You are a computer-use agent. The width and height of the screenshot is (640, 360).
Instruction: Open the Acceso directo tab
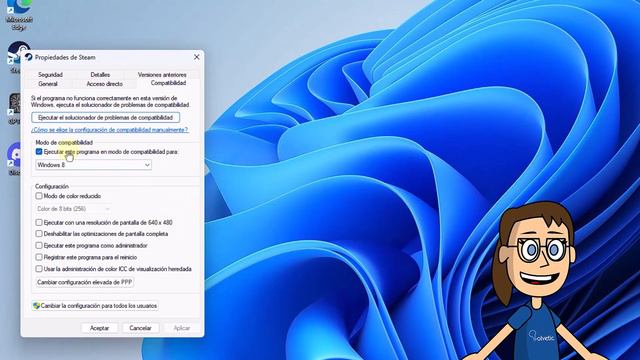104,84
